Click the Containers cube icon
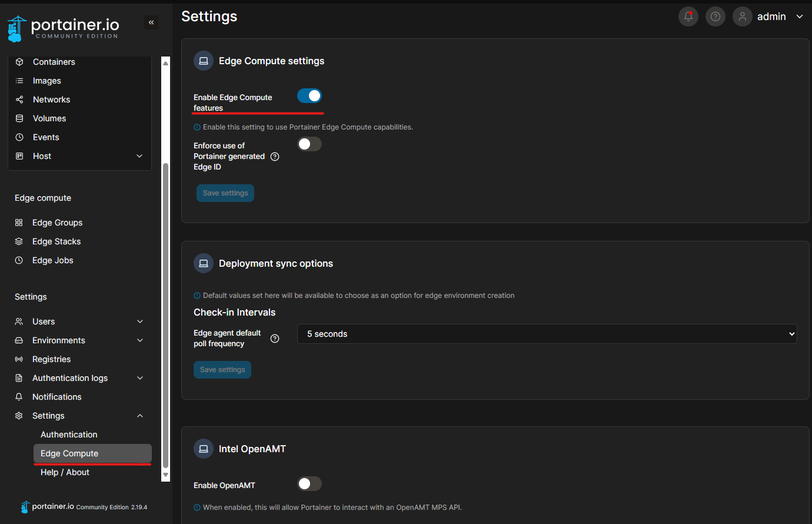Image resolution: width=812 pixels, height=524 pixels. (19, 62)
